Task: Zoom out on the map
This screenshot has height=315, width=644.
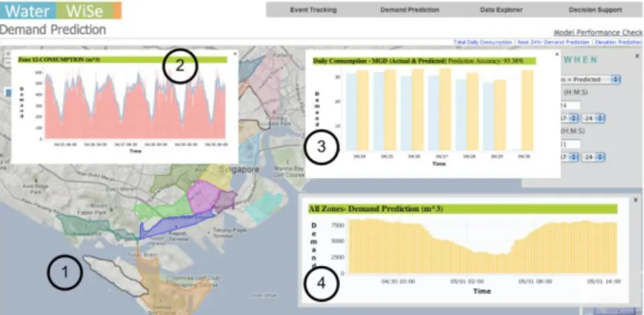Action: [x=7, y=63]
